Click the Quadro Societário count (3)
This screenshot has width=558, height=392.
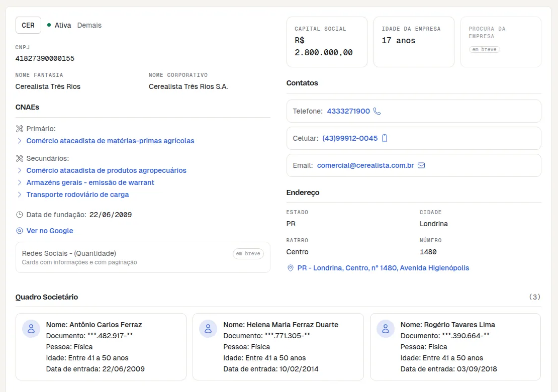click(x=534, y=297)
